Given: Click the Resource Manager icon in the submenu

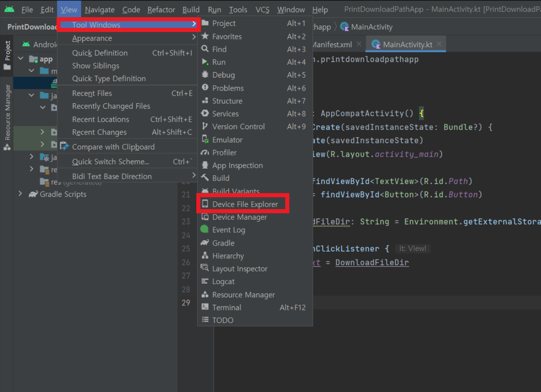Looking at the screenshot, I should [205, 294].
